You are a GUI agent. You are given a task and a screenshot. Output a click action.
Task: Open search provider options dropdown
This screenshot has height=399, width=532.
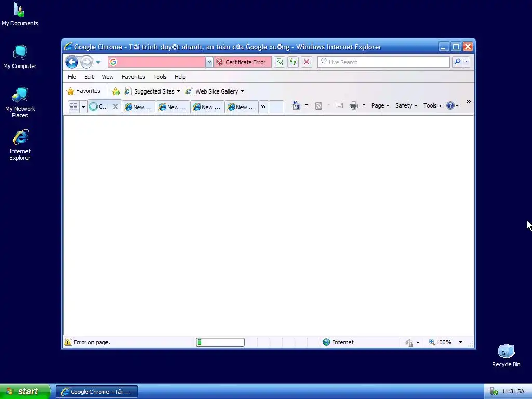click(x=466, y=62)
